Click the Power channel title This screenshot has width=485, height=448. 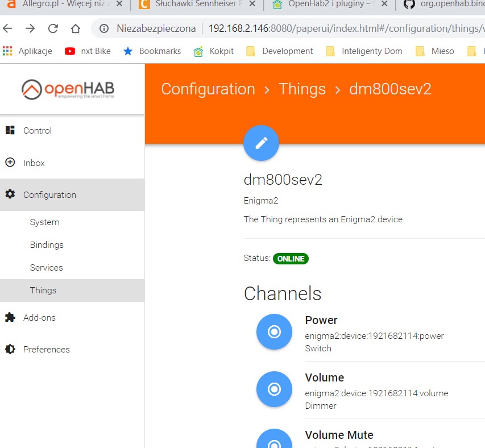[321, 320]
